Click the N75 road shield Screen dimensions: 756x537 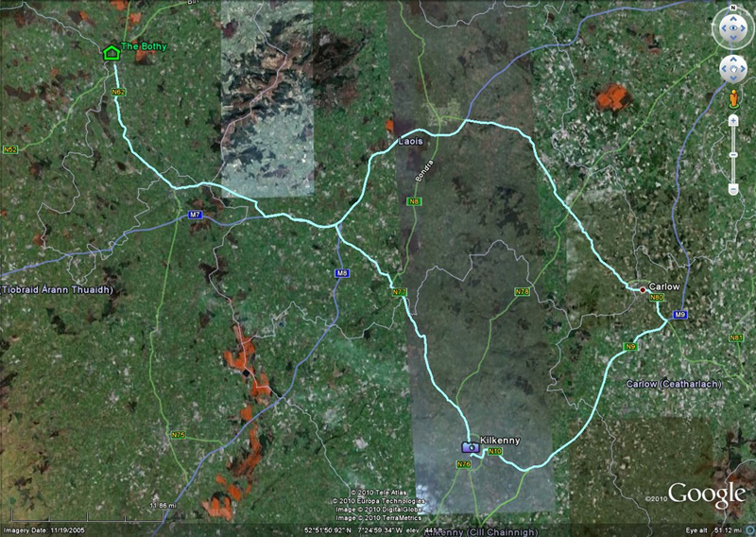[179, 435]
